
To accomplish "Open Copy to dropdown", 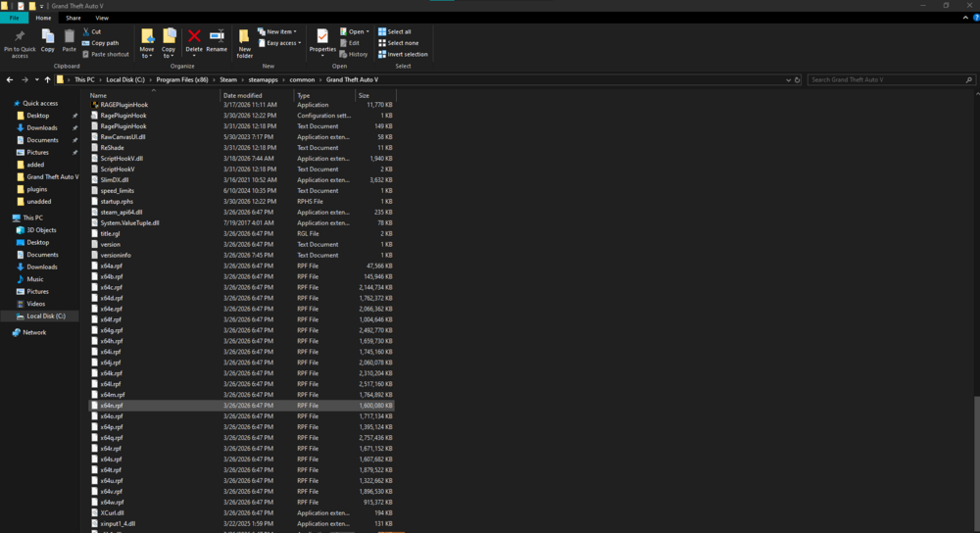I will click(x=169, y=53).
